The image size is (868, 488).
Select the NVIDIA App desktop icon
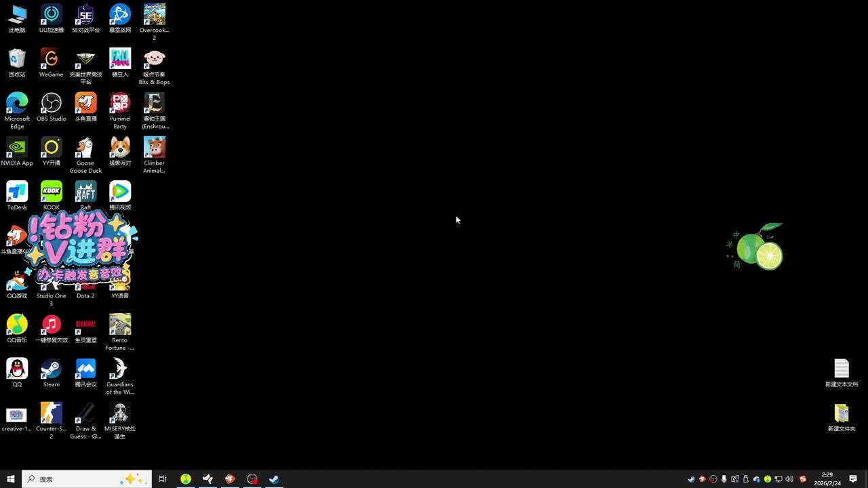click(x=17, y=148)
